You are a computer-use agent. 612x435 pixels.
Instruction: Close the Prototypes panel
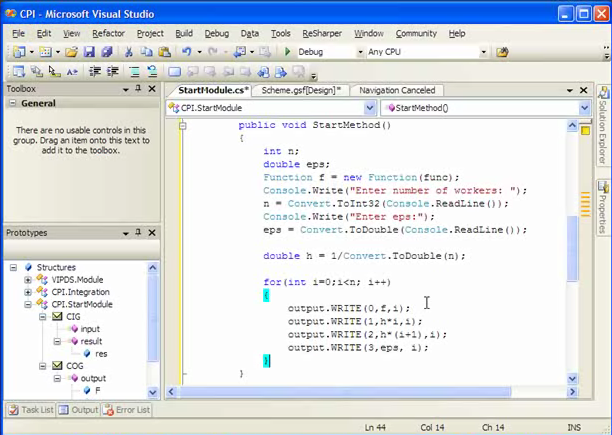pos(152,233)
